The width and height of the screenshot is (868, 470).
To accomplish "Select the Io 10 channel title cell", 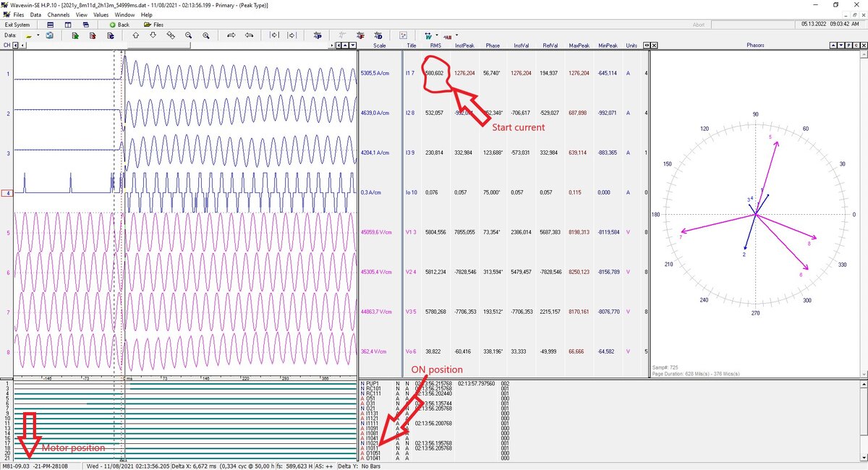I will coord(411,193).
